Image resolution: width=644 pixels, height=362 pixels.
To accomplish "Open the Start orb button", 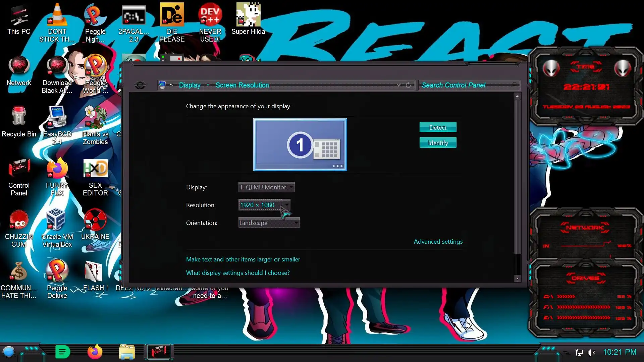I will pos(9,352).
